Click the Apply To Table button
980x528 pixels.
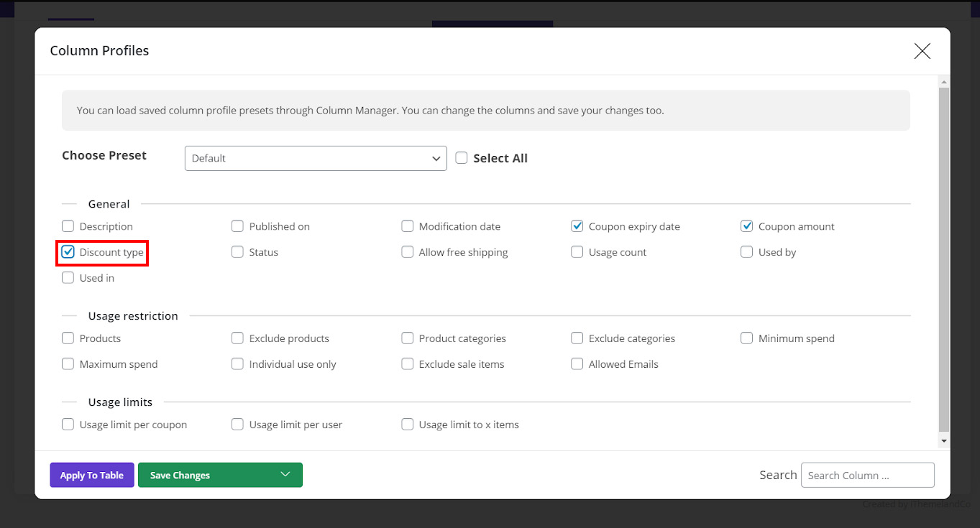pyautogui.click(x=91, y=475)
